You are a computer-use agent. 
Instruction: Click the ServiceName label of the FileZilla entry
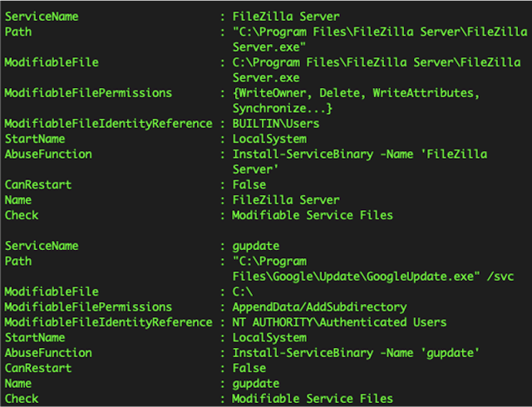[x=42, y=17]
